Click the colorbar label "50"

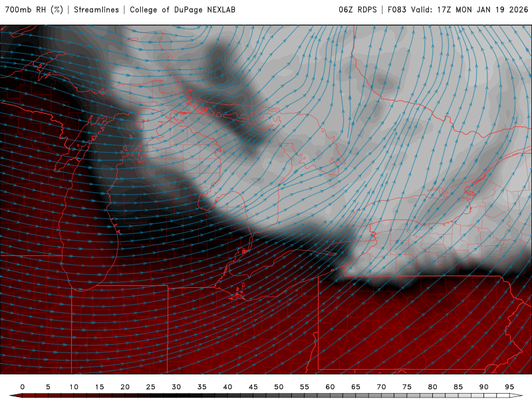click(x=279, y=387)
